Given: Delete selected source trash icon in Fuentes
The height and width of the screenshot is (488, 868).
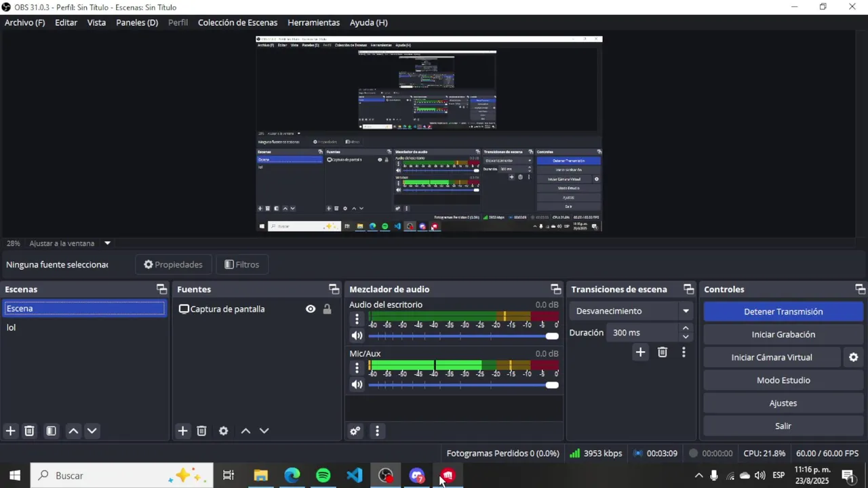Looking at the screenshot, I should (201, 431).
